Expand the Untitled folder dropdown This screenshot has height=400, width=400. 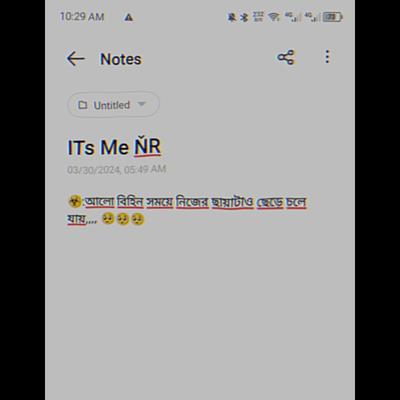113,105
